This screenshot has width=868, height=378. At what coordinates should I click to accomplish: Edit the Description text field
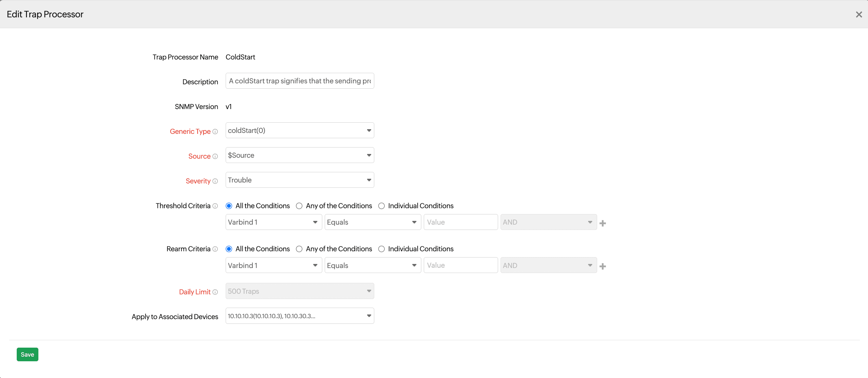point(300,81)
